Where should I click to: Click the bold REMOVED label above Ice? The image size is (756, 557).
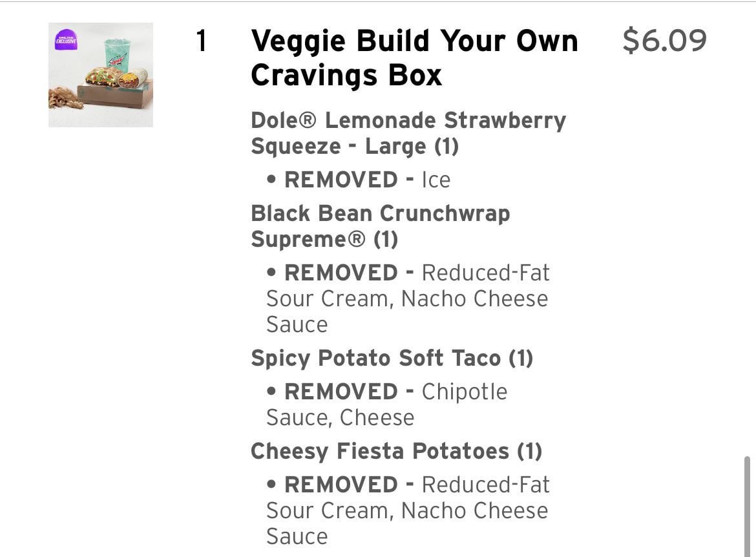(341, 180)
